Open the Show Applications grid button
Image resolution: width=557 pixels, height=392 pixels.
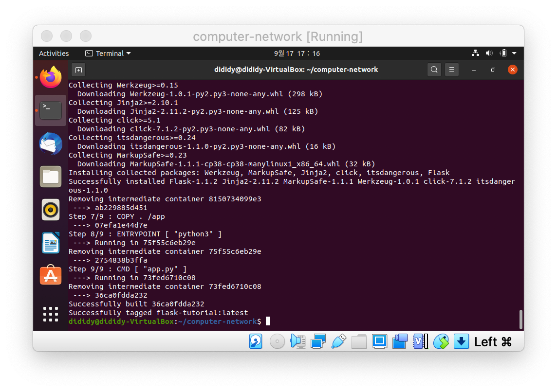50,314
